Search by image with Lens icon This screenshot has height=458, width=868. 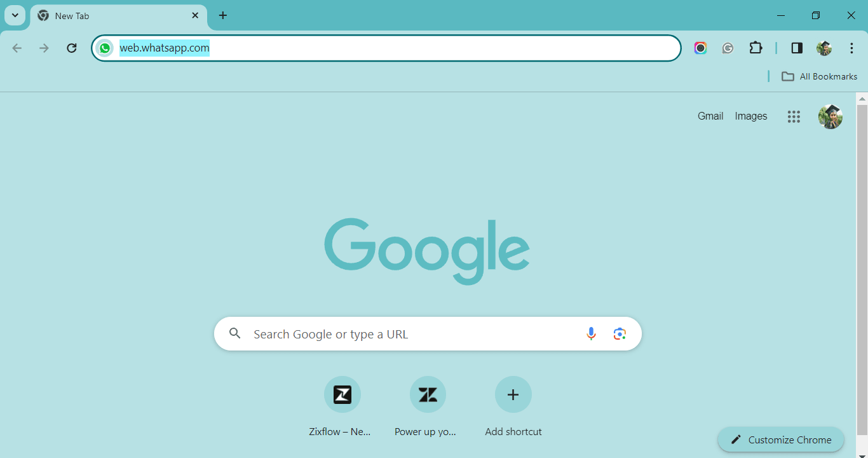pyautogui.click(x=620, y=333)
